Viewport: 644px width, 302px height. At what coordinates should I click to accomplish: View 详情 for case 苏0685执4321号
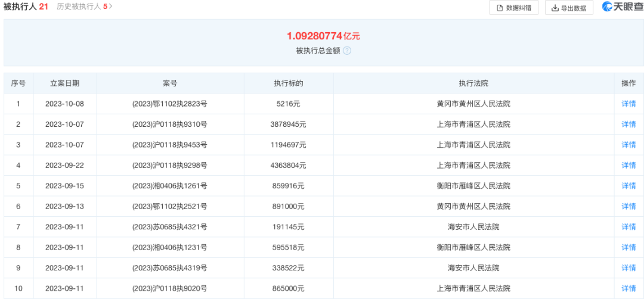628,227
